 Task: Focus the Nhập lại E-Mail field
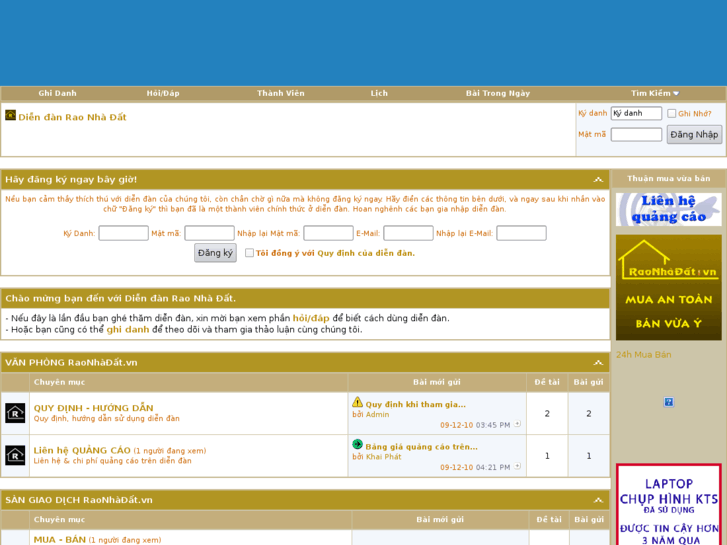521,233
